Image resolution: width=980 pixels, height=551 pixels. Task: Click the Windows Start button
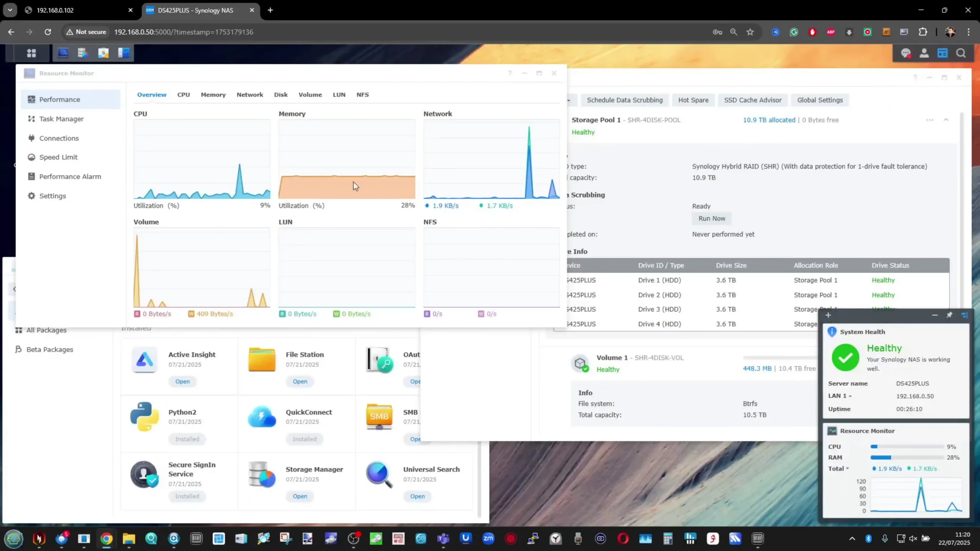[14, 538]
